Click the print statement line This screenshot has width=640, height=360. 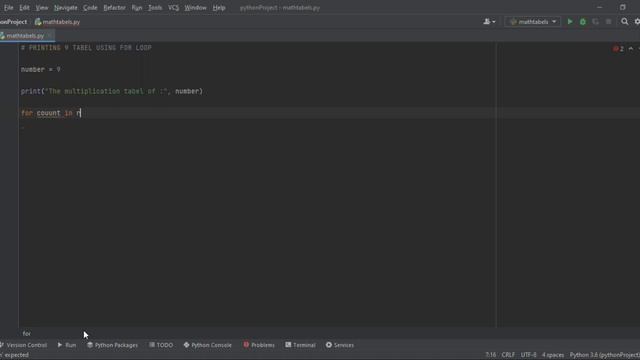111,91
